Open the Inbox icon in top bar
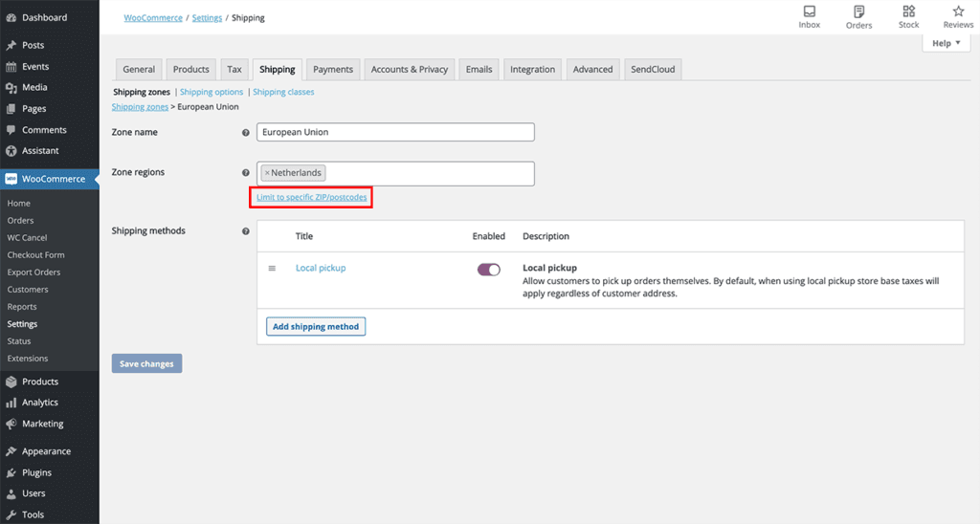The image size is (980, 524). [810, 11]
